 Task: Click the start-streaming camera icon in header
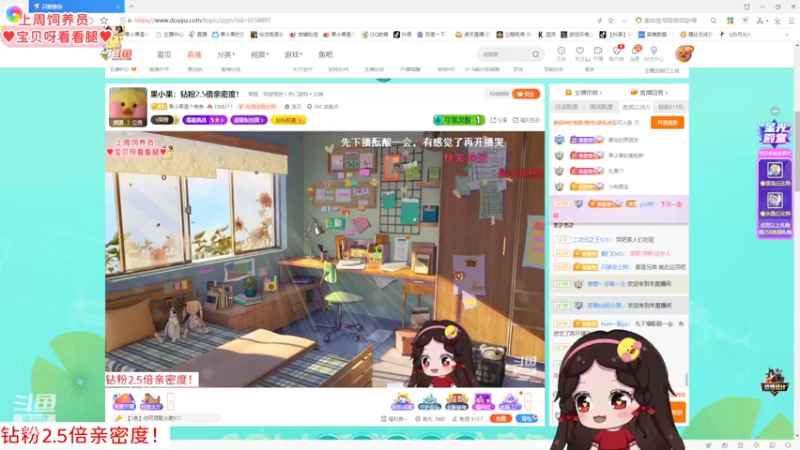598,53
